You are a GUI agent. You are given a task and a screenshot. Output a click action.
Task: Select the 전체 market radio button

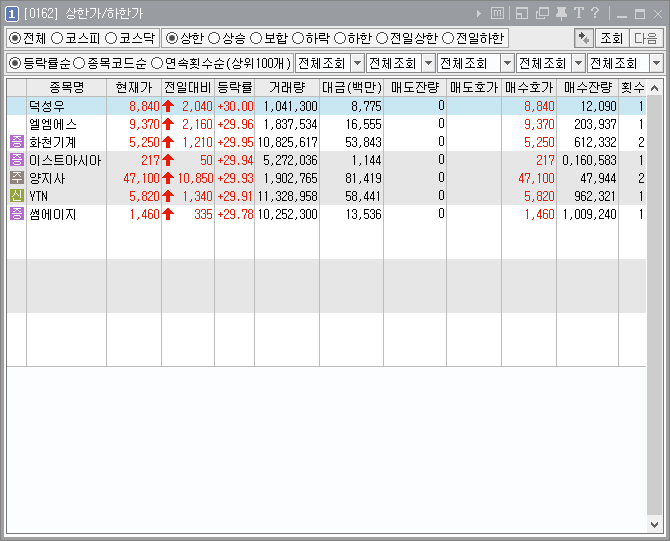[x=15, y=38]
